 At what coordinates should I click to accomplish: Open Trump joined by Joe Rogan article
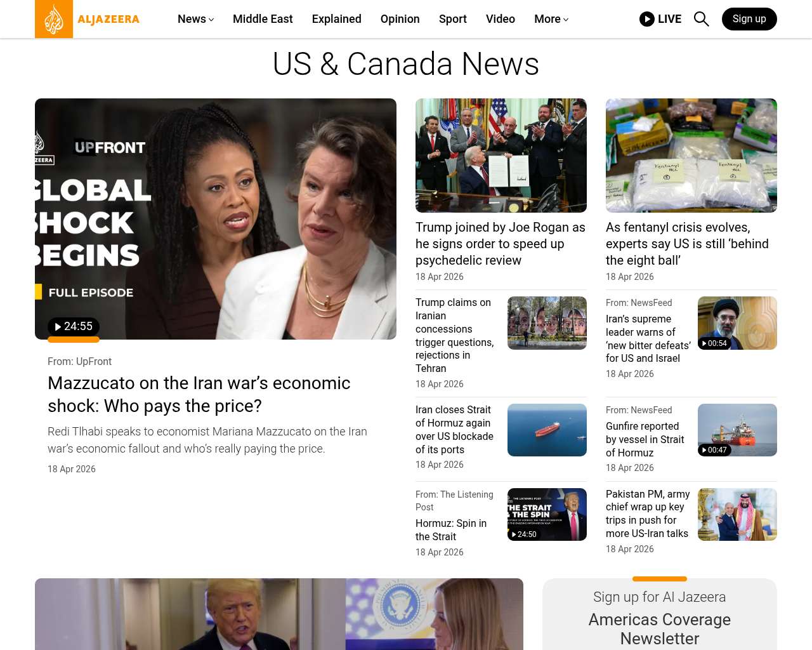tap(501, 244)
